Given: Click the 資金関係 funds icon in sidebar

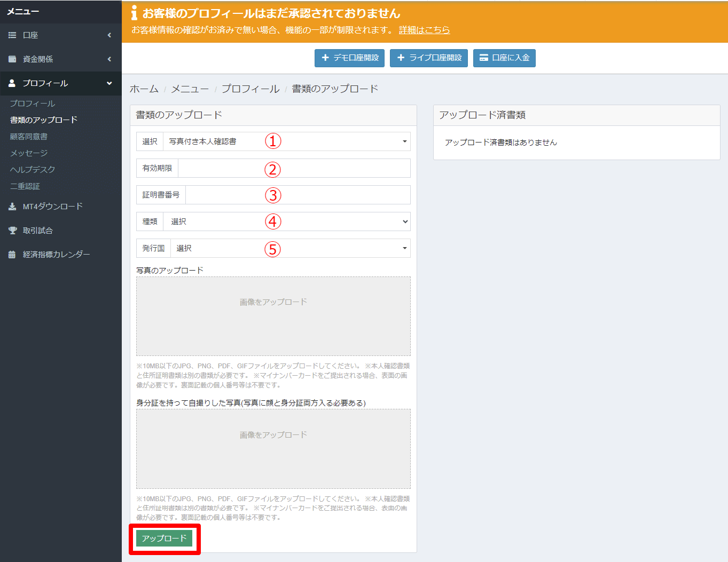Looking at the screenshot, I should tap(12, 59).
